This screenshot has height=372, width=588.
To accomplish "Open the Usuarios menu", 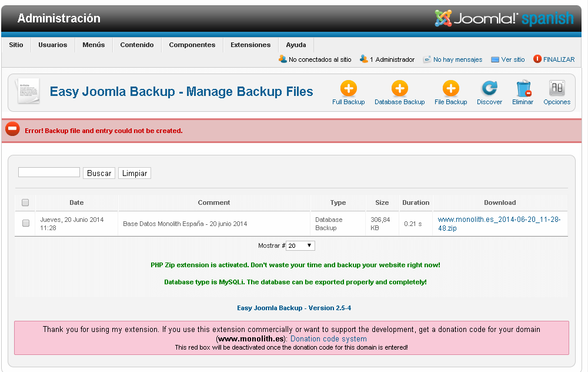I will tap(53, 45).
